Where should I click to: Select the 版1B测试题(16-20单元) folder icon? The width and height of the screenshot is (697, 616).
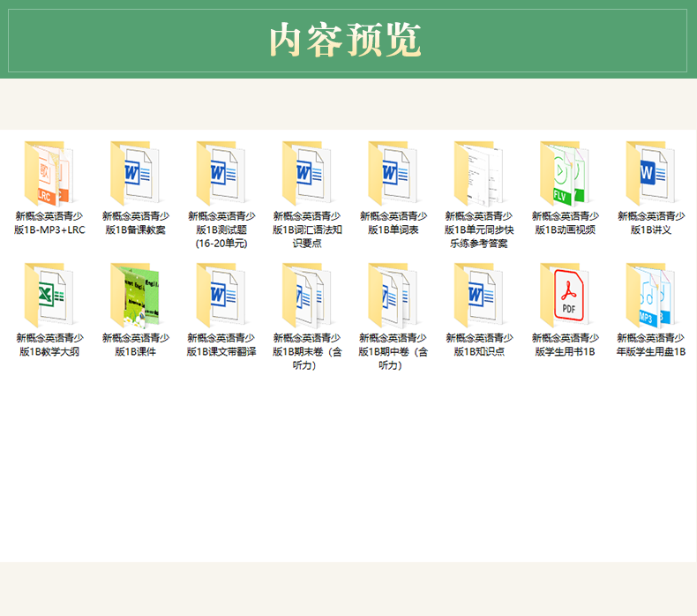[x=221, y=174]
